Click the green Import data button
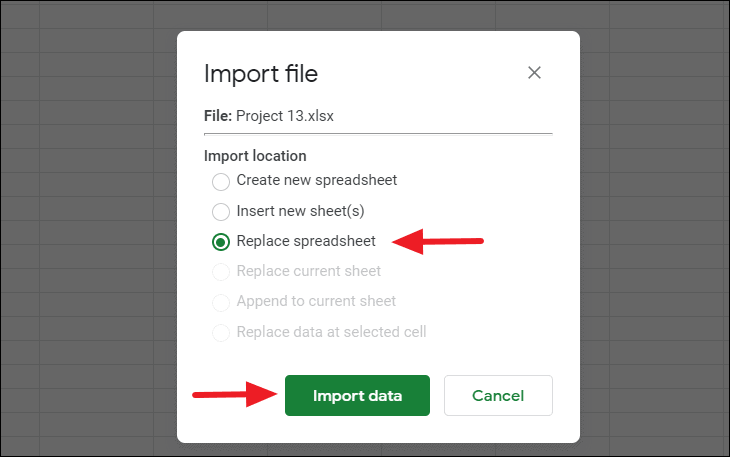This screenshot has height=457, width=730. 357,396
